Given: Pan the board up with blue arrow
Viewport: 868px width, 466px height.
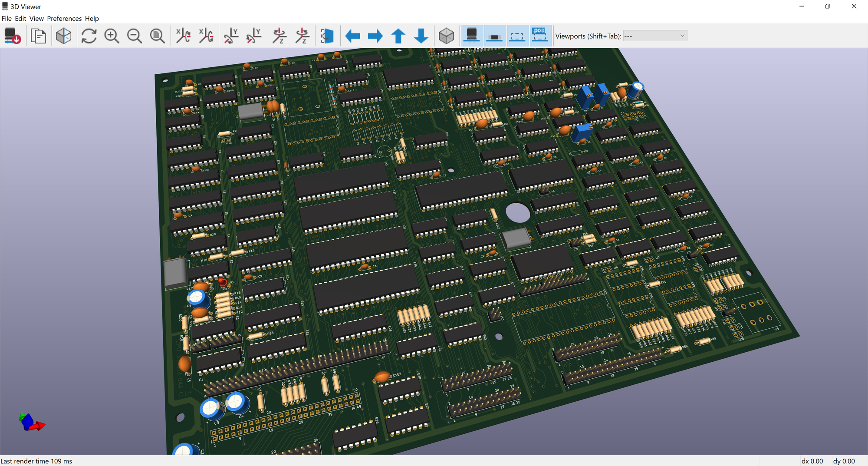Looking at the screenshot, I should coord(398,36).
